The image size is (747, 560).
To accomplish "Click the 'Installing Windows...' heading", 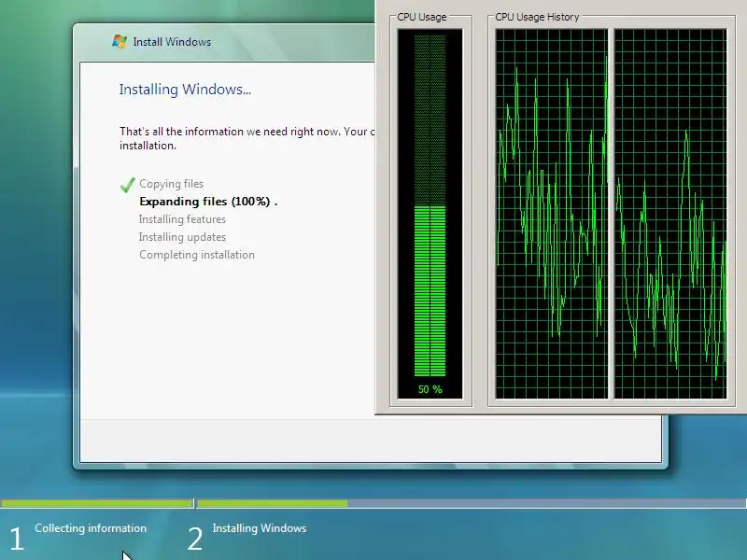I will [x=185, y=90].
